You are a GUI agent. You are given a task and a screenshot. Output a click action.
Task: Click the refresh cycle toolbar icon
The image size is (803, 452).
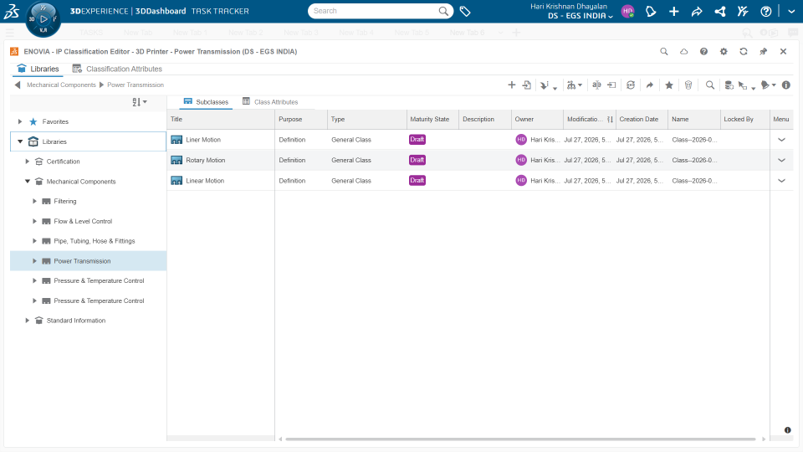coord(630,85)
